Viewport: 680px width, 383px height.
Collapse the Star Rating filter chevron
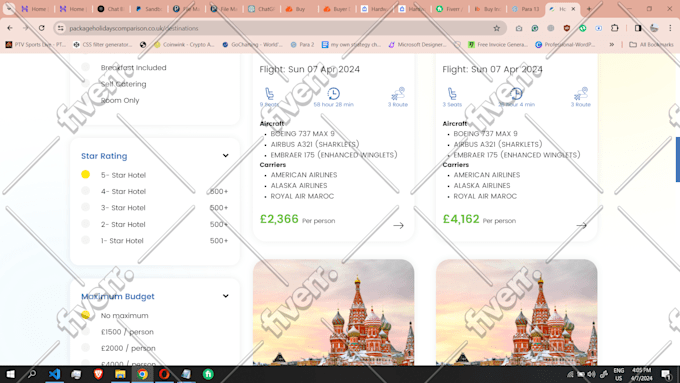(226, 155)
